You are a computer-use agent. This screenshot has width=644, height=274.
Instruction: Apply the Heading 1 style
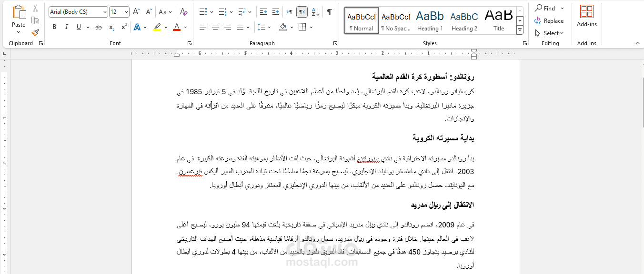pyautogui.click(x=430, y=20)
